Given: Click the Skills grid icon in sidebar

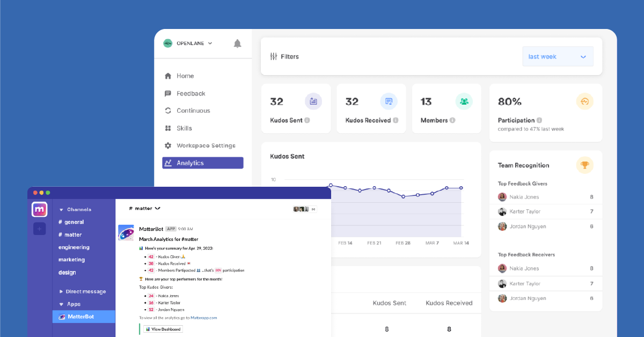Looking at the screenshot, I should (x=168, y=128).
